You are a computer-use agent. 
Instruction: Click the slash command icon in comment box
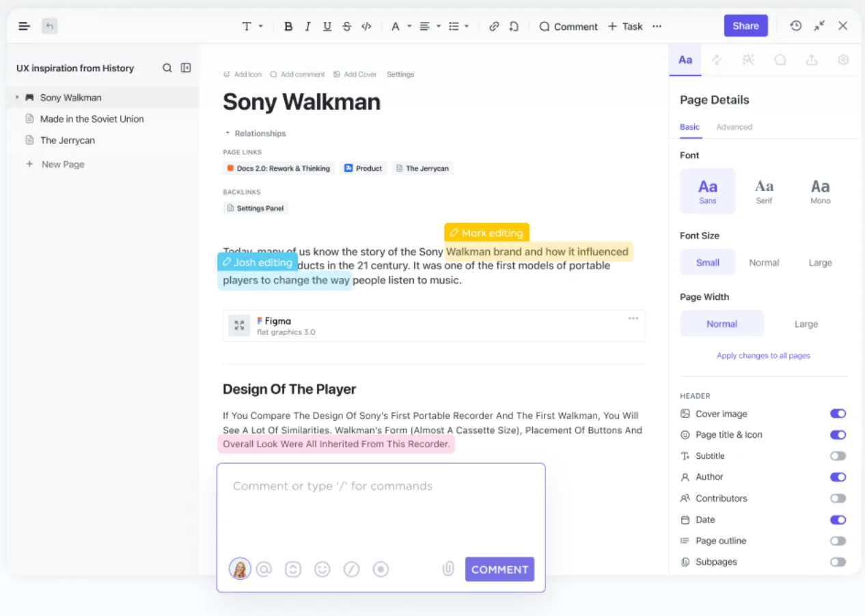point(352,569)
